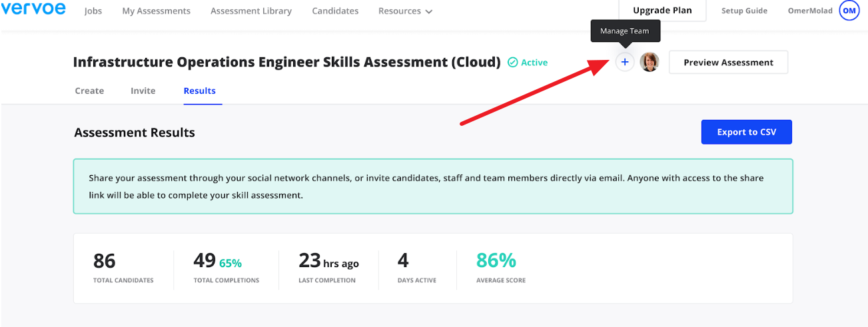868x327 pixels.
Task: Open the team member avatar photo
Action: (650, 62)
